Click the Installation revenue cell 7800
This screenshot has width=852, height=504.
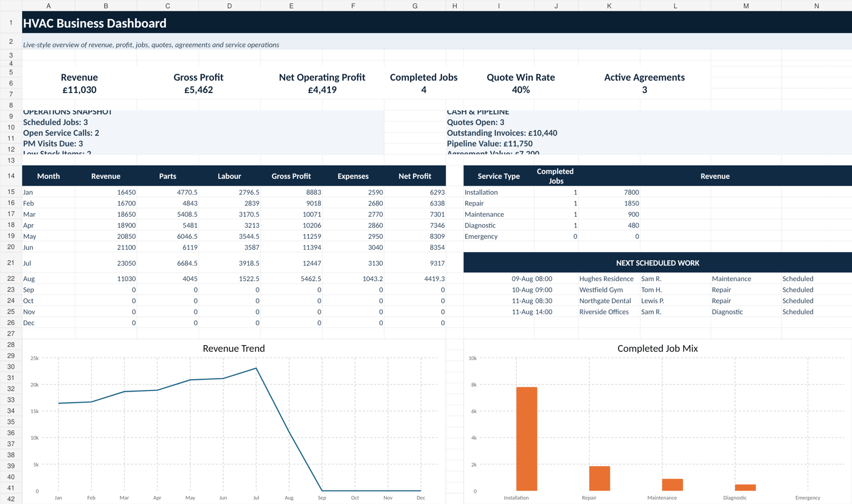pyautogui.click(x=609, y=192)
